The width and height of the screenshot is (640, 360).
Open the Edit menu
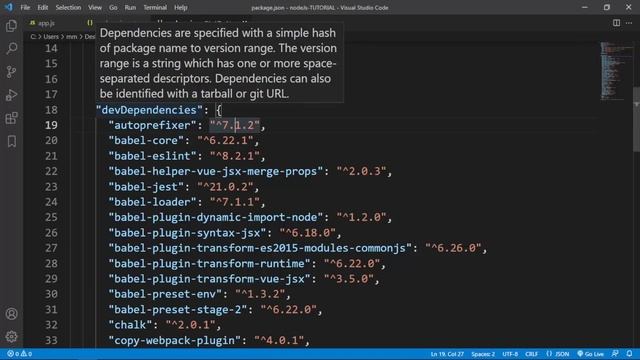tap(42, 7)
